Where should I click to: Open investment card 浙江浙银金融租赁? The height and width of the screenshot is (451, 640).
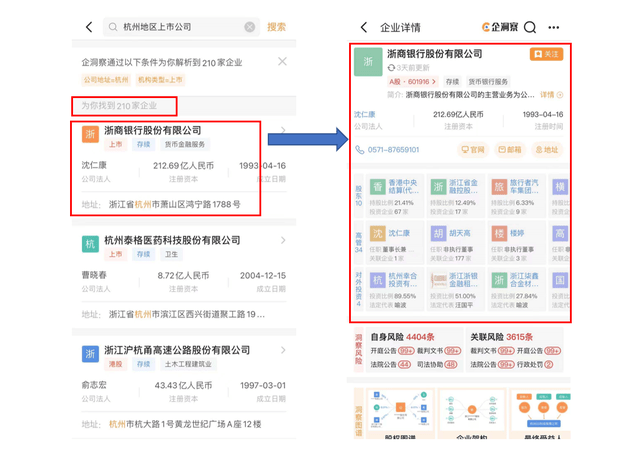tap(456, 289)
